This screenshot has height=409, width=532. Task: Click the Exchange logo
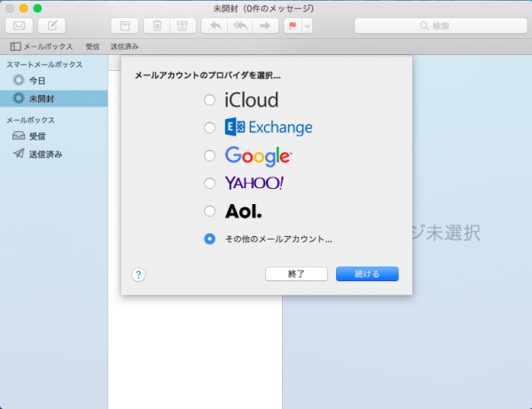coord(269,127)
